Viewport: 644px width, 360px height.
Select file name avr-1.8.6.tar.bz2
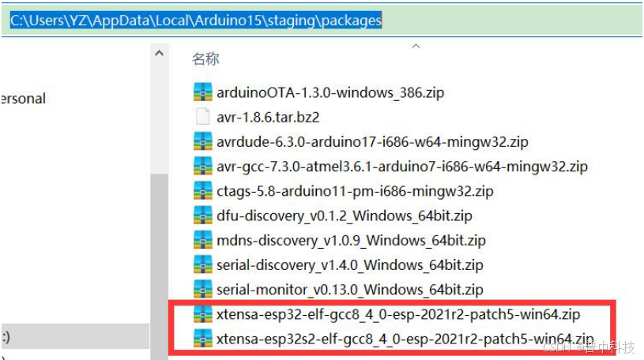268,118
